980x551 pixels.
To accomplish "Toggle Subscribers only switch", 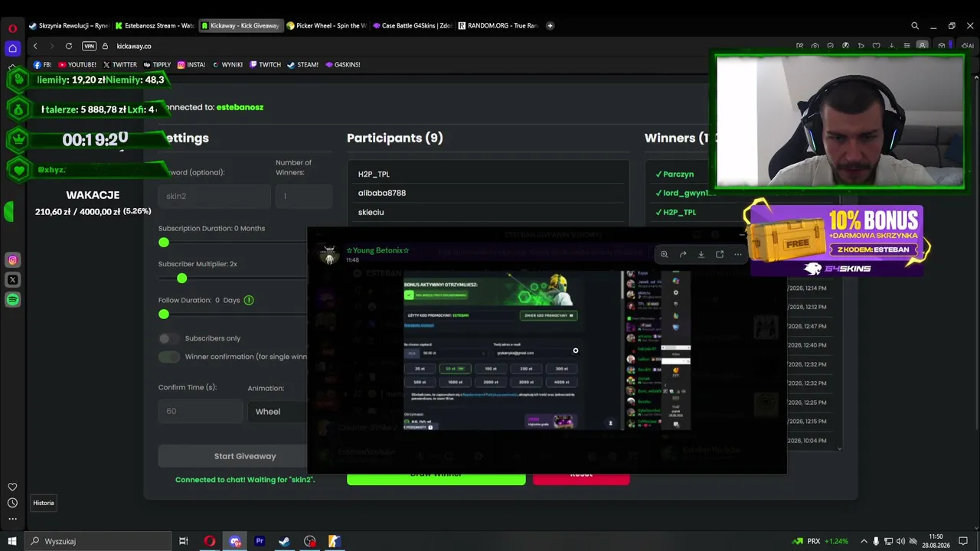I will coord(169,338).
